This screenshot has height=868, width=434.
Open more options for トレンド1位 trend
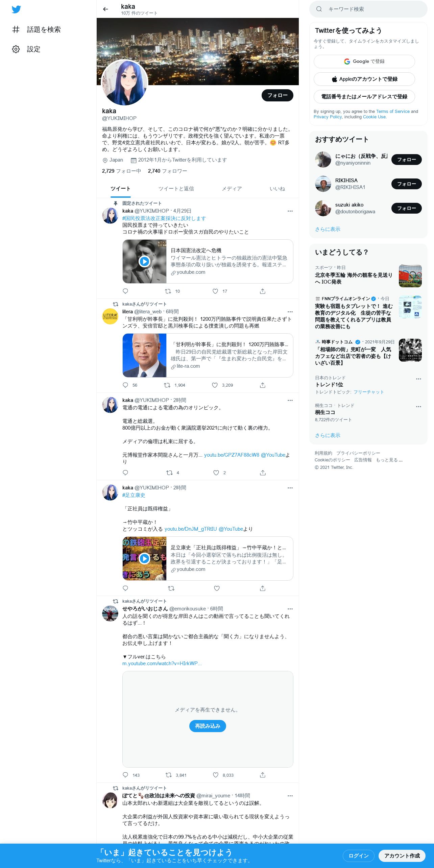tap(418, 379)
